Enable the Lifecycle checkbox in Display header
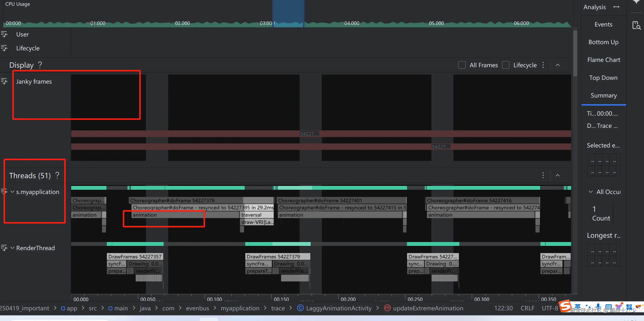Image resolution: width=644 pixels, height=321 pixels. [506, 65]
